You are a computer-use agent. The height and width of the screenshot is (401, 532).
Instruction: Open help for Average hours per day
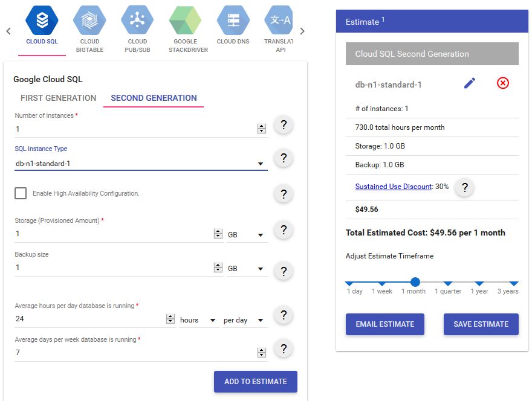click(x=284, y=315)
